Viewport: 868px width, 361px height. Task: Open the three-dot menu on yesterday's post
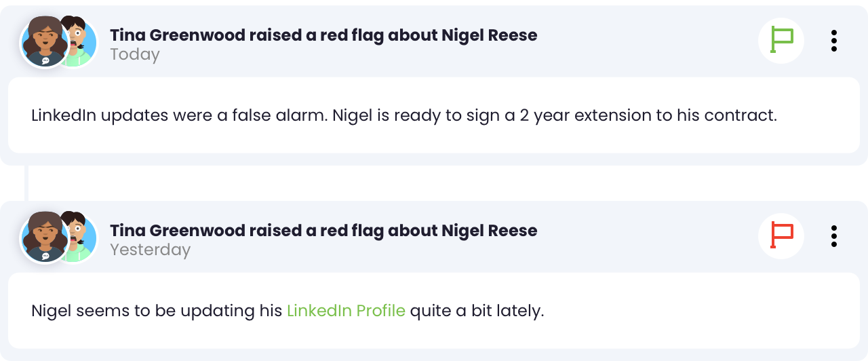point(833,236)
